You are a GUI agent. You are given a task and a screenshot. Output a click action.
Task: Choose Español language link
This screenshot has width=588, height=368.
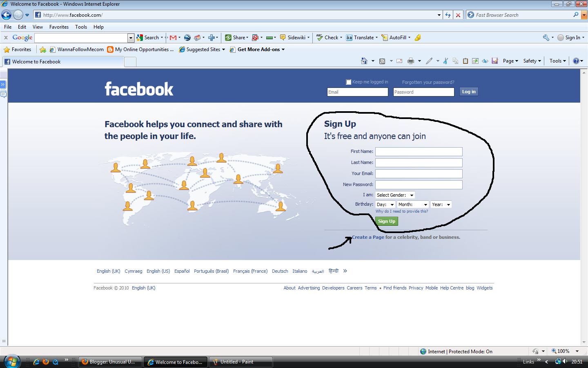pos(182,271)
